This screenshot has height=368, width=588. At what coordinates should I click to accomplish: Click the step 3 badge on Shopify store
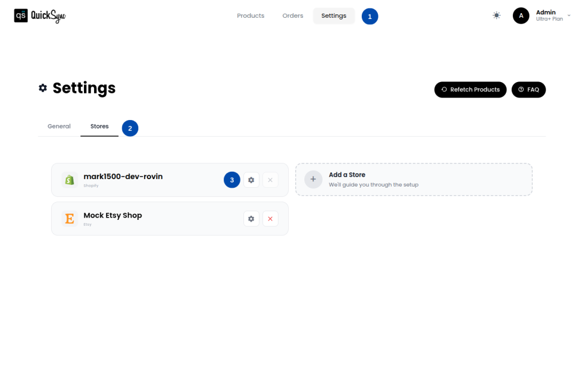coord(231,180)
